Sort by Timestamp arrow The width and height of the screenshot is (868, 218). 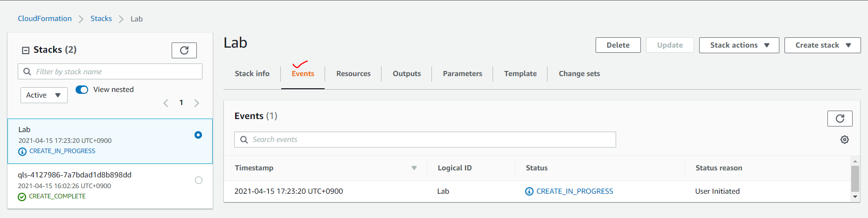tap(414, 168)
